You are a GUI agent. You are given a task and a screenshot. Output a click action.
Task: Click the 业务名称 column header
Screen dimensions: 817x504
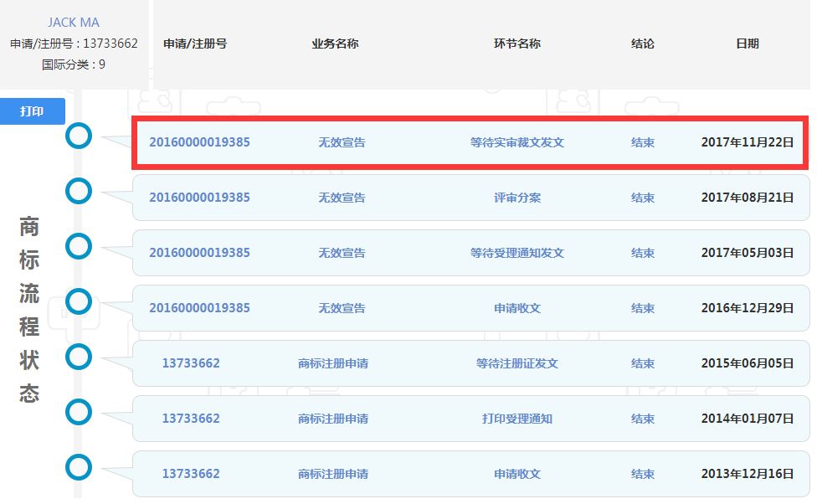coord(335,44)
